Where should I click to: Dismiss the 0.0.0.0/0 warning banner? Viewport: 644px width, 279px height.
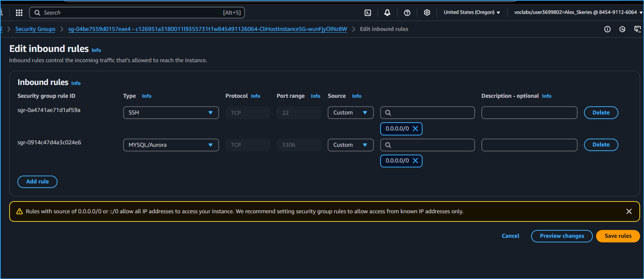click(x=629, y=211)
